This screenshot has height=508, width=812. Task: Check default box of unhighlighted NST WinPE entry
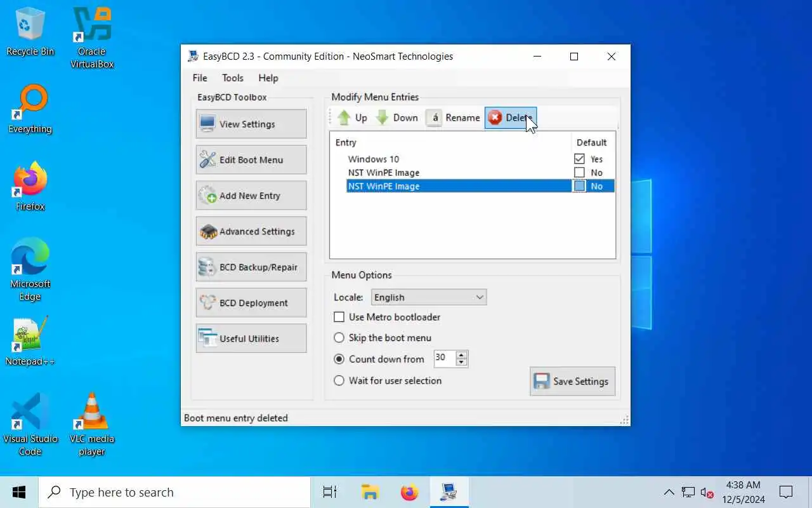[x=579, y=173]
